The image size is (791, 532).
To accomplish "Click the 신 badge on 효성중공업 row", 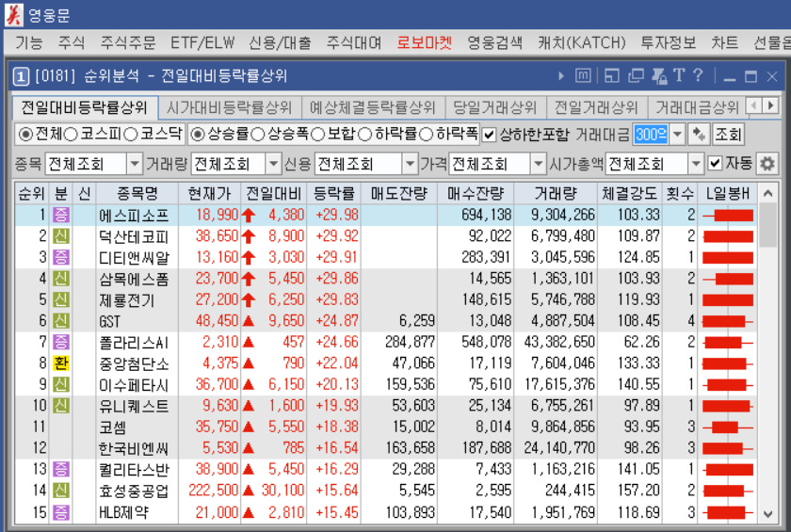I will pyautogui.click(x=61, y=491).
